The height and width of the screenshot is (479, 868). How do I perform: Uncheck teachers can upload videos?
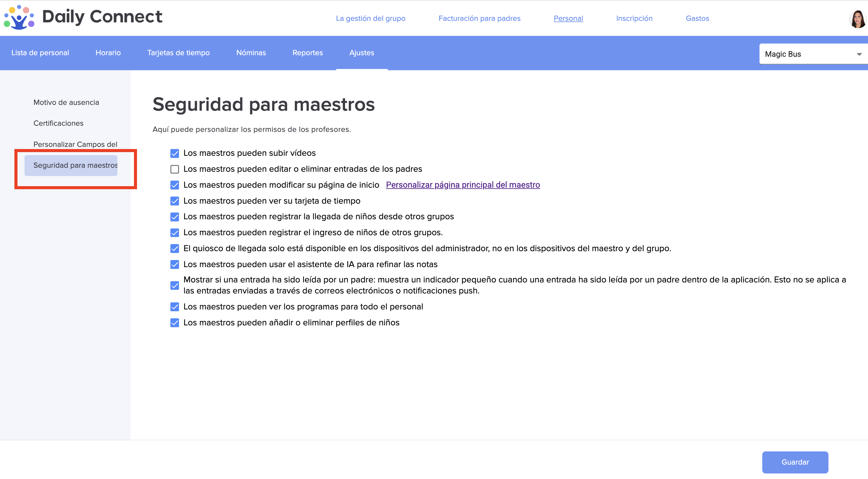click(174, 153)
